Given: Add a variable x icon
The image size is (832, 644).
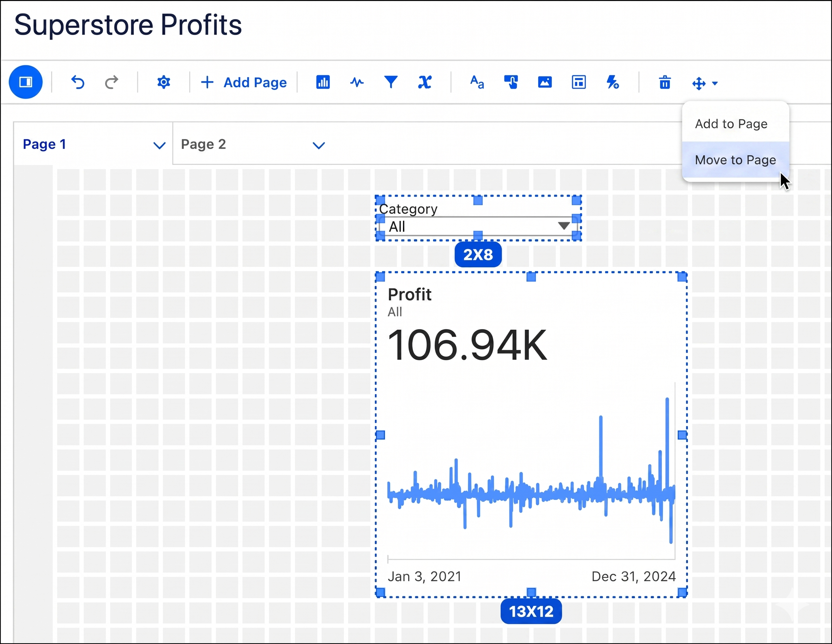Looking at the screenshot, I should [425, 82].
